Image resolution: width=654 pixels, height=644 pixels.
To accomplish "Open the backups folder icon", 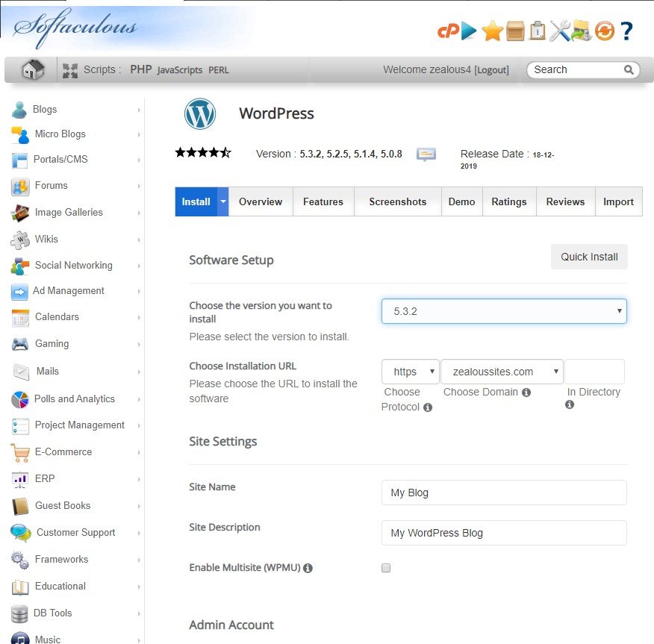I will [x=581, y=31].
